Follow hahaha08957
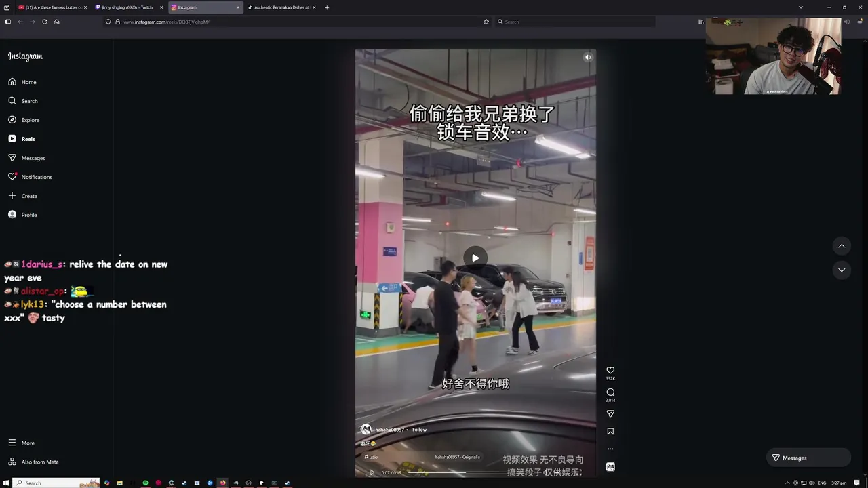Image resolution: width=868 pixels, height=488 pixels. (420, 430)
